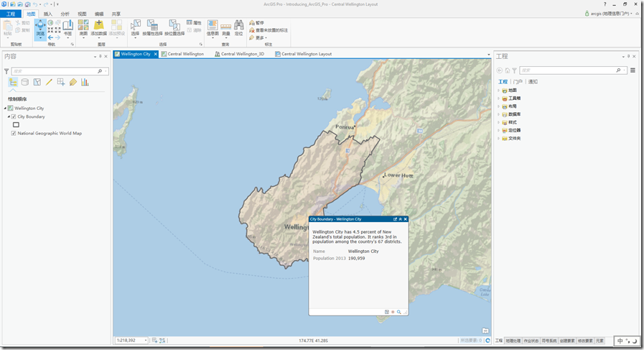
Task: Dock the City Boundary pop-up
Action: (x=395, y=219)
